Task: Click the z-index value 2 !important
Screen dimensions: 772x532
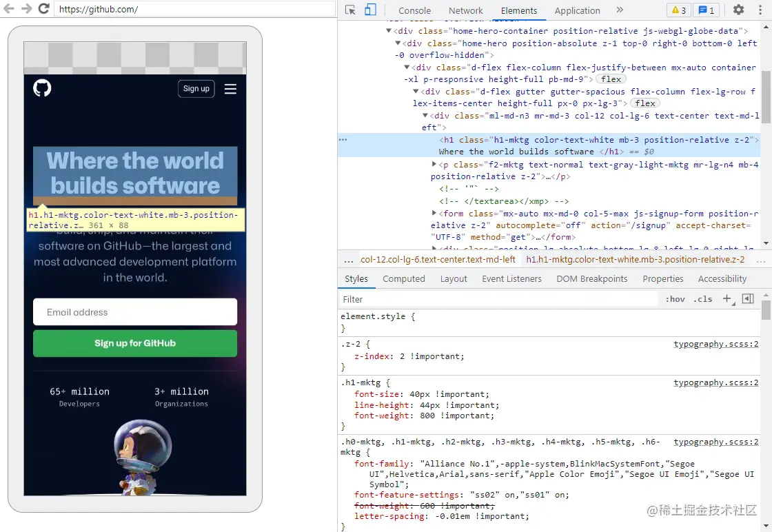Action: click(431, 356)
